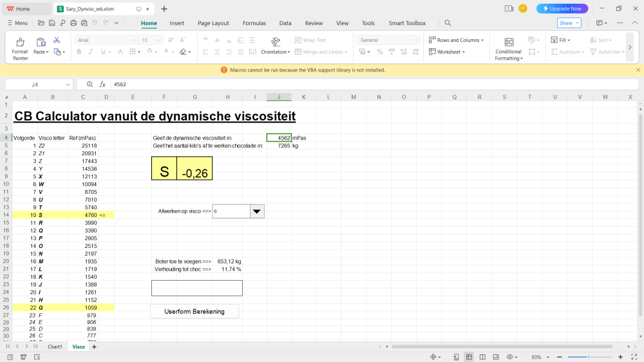Open the Rows and Columns dropdown
The image size is (644, 362).
456,40
